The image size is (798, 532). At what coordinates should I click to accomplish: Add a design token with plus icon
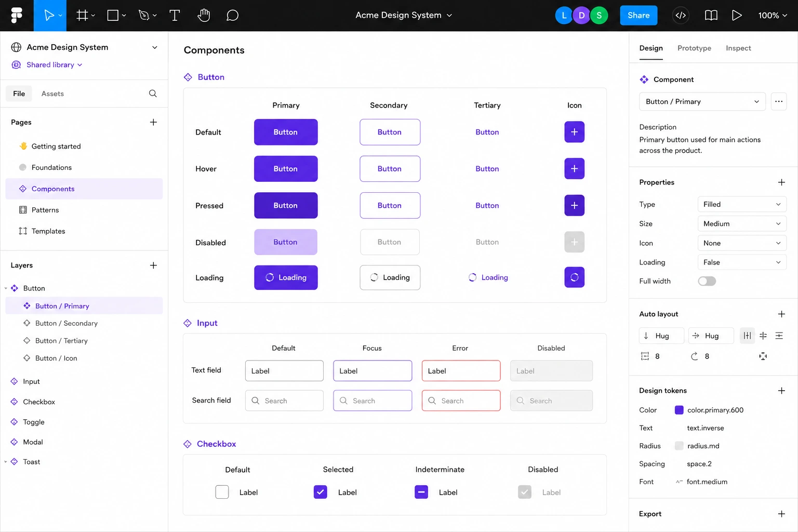click(781, 391)
